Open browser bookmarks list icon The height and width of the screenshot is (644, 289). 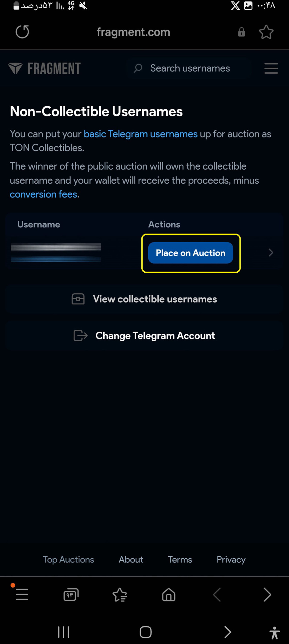(x=120, y=595)
